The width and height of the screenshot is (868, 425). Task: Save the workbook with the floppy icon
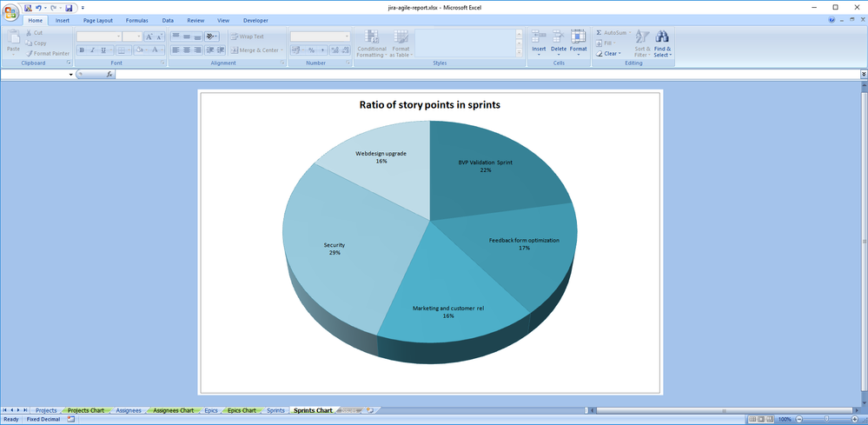coord(69,8)
